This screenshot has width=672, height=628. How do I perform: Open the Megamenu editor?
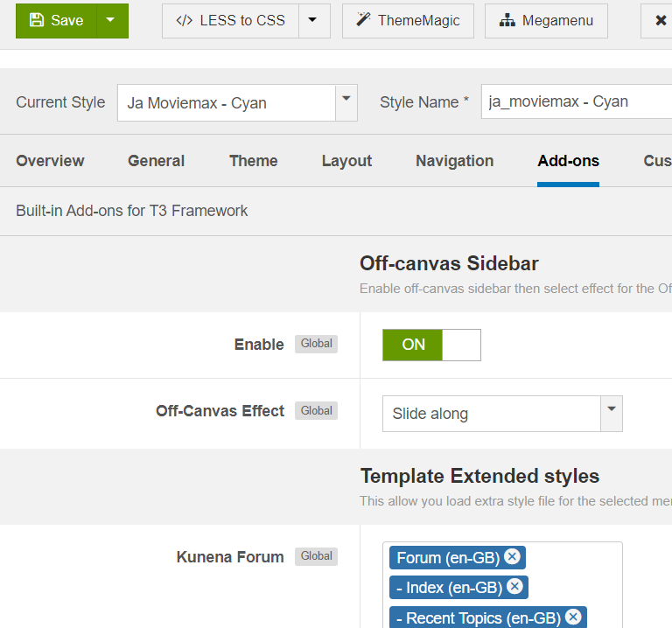tap(546, 21)
